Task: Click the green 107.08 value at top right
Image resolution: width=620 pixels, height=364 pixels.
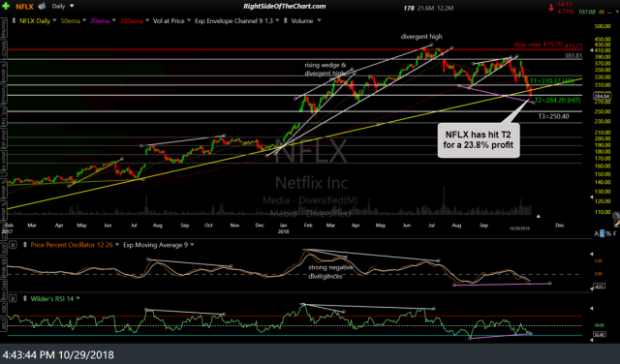Action: click(587, 13)
